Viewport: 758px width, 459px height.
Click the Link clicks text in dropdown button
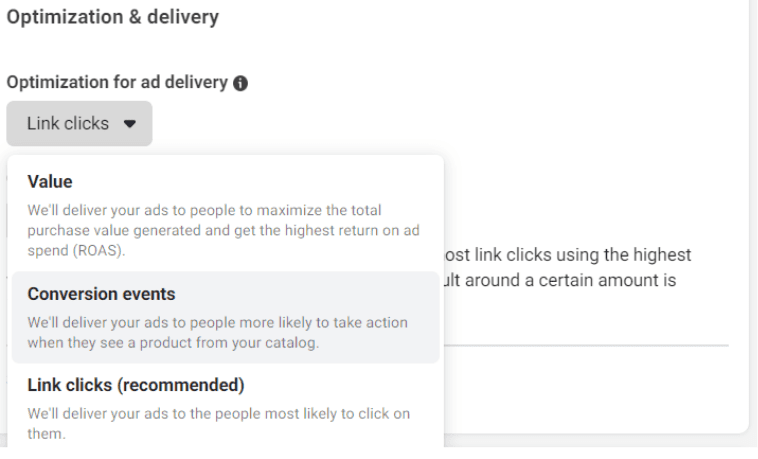(x=68, y=123)
